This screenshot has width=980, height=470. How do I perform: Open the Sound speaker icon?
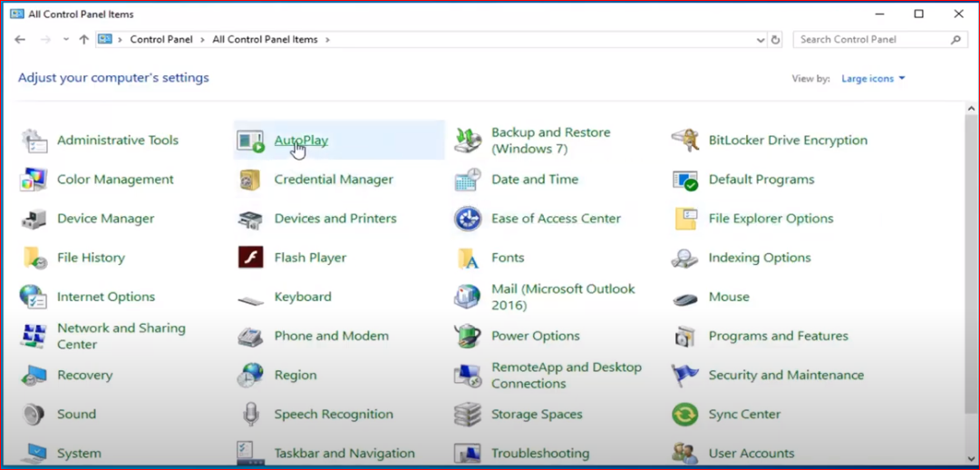click(34, 415)
